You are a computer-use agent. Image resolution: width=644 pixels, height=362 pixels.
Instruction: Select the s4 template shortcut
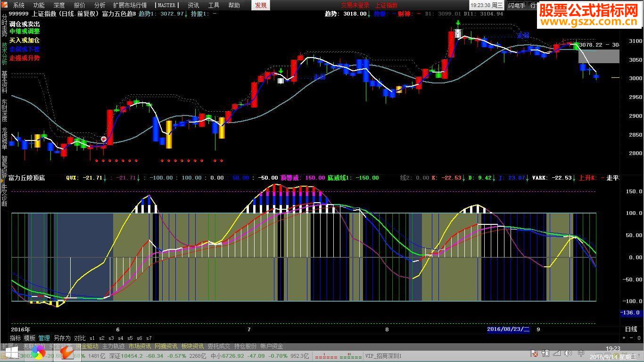[x=120, y=338]
